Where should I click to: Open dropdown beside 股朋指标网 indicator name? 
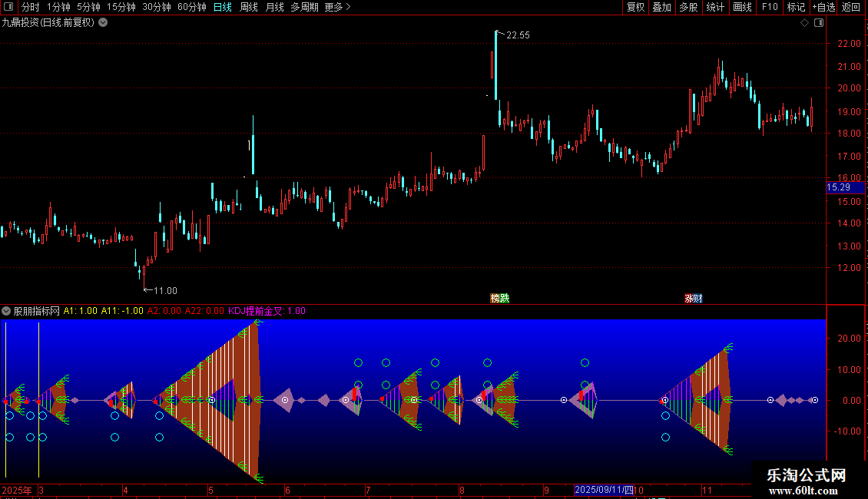point(6,311)
